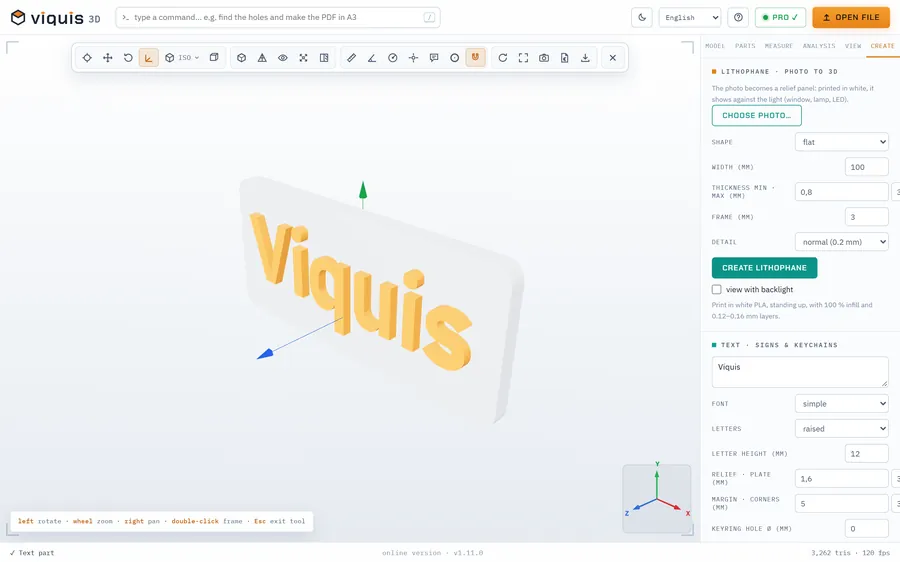Select the ruler measure tool
The image size is (900, 562).
[351, 57]
